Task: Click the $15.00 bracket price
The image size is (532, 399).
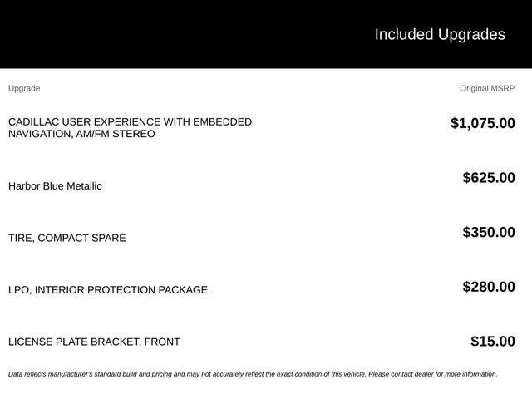Action: coord(493,342)
